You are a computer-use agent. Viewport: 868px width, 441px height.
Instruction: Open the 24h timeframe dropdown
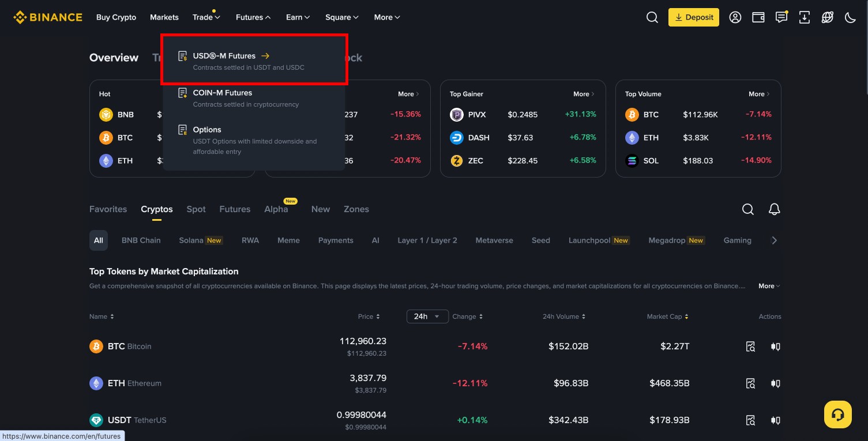[427, 316]
